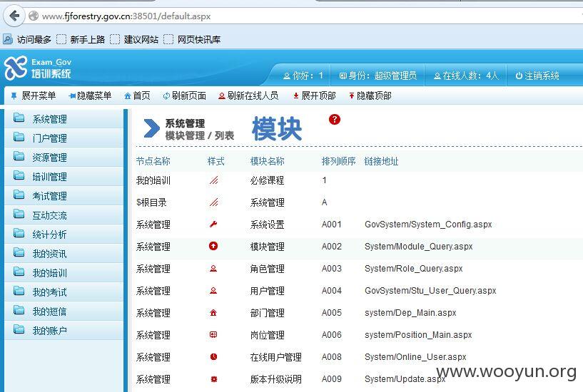Click GovSystem/System_Config.aspx link address

(428, 225)
